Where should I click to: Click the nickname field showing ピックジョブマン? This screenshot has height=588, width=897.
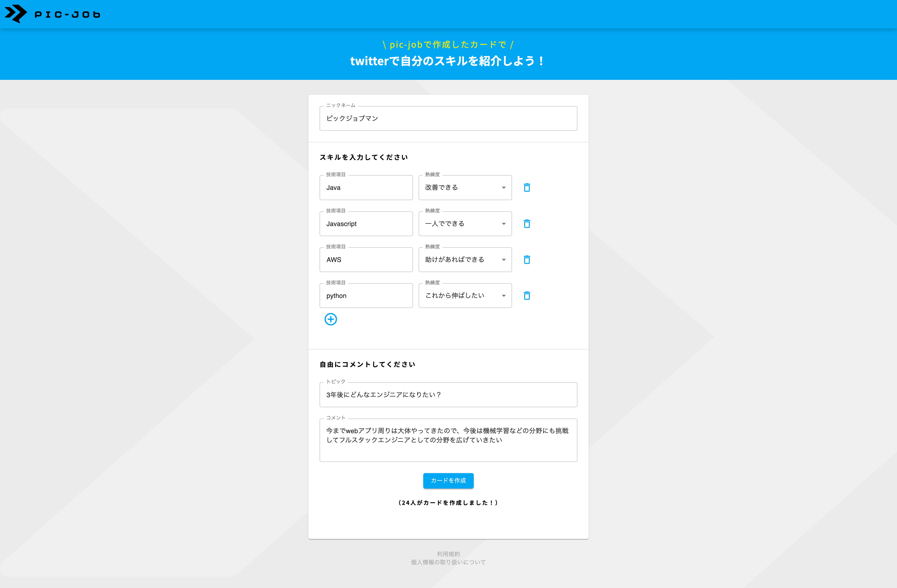448,118
